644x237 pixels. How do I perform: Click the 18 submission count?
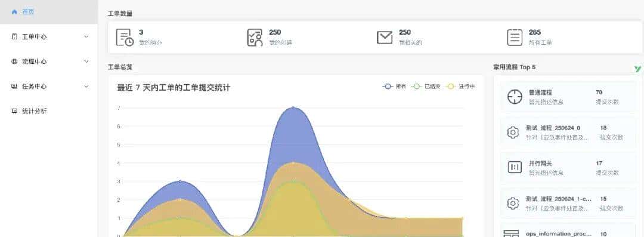[x=603, y=128]
